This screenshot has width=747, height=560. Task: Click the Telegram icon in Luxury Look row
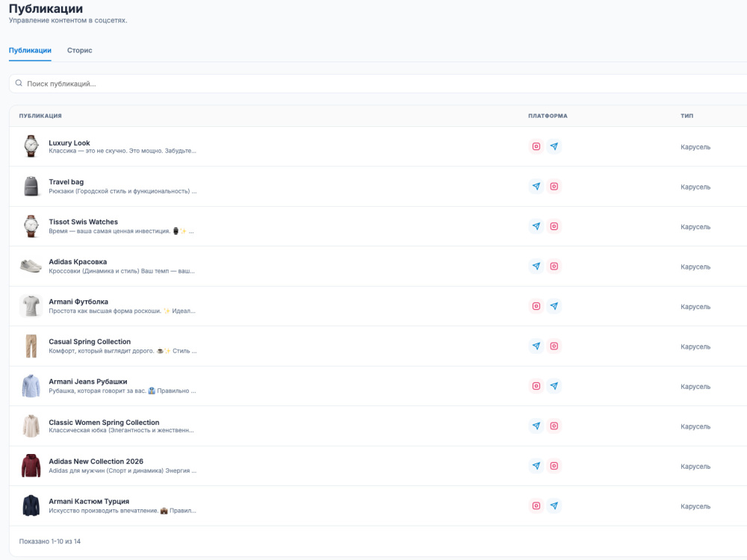[x=554, y=146]
